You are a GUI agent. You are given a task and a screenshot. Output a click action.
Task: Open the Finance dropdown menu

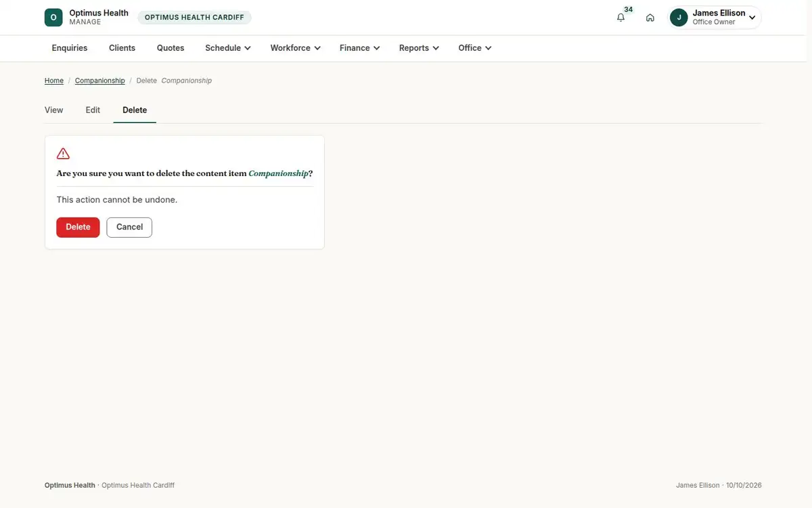point(359,48)
